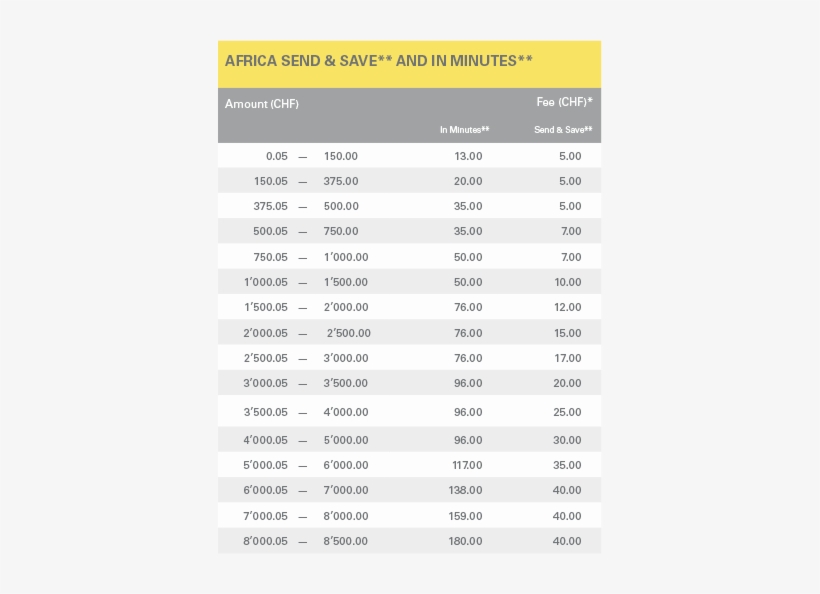Select the 15.00 Send & Save fee
This screenshot has width=820, height=594.
[567, 333]
